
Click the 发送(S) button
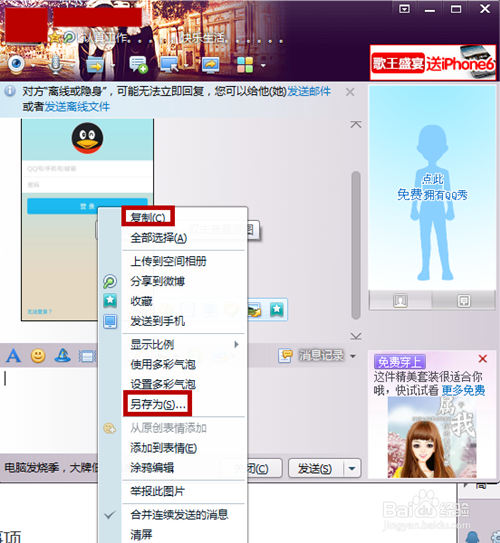316,469
